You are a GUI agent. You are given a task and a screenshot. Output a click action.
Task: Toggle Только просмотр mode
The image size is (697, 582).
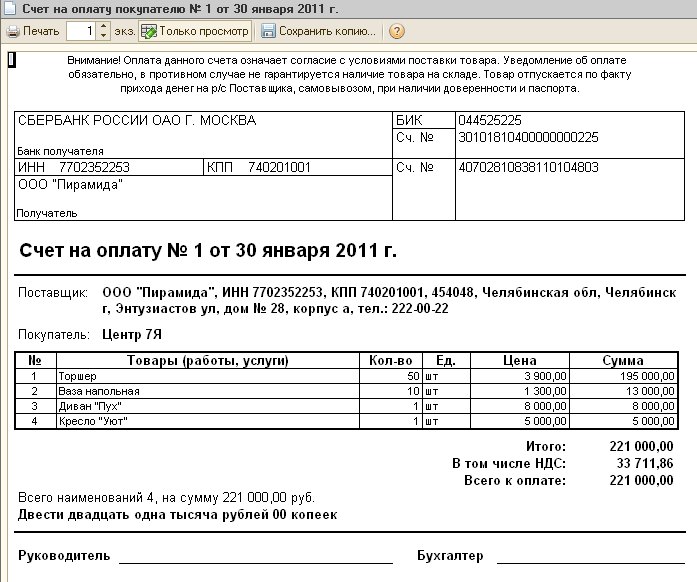point(195,31)
